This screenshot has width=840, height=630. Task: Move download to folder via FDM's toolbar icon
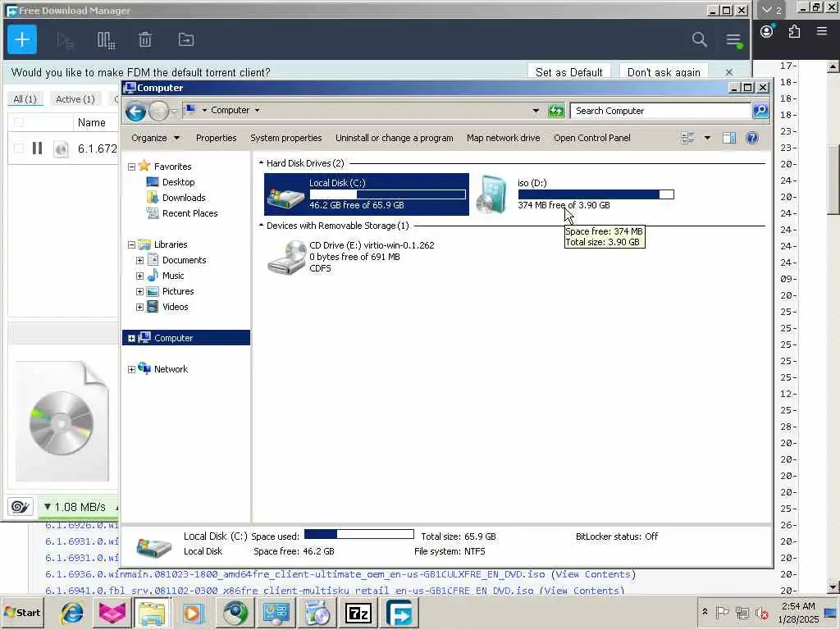click(x=186, y=39)
